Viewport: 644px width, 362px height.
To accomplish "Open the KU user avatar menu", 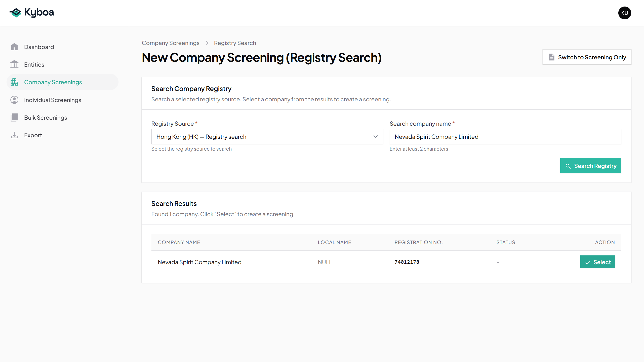I will tap(625, 13).
